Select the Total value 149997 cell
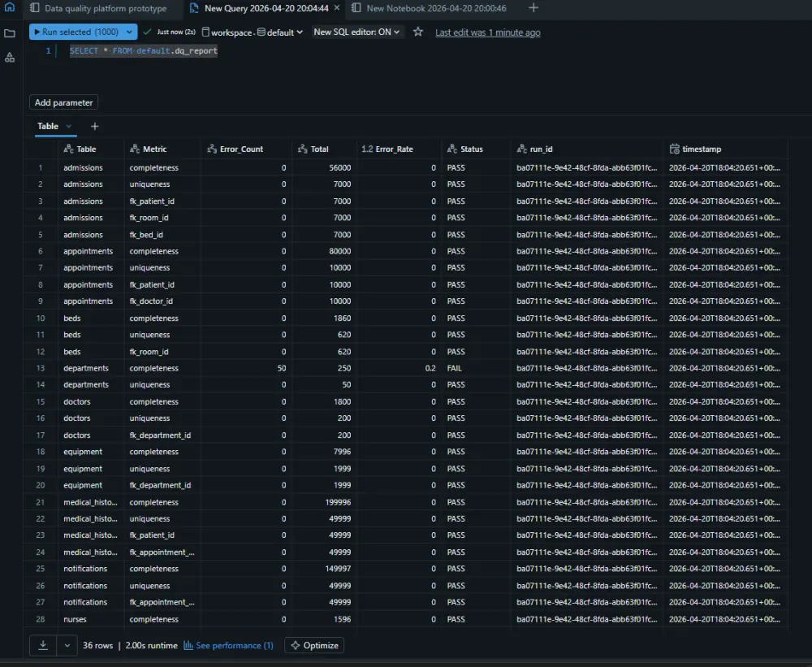This screenshot has height=667, width=812. click(324, 569)
